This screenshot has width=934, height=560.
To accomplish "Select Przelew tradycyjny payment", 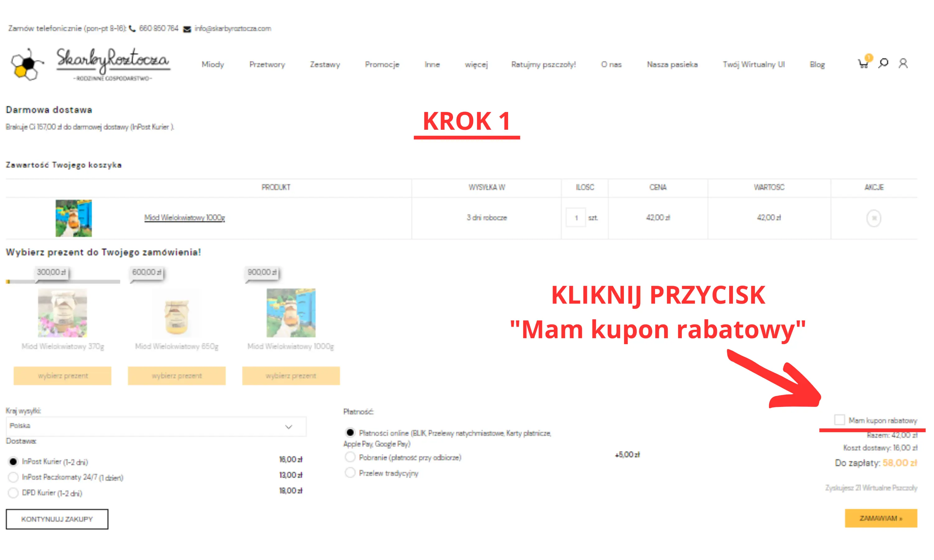I will pyautogui.click(x=350, y=473).
